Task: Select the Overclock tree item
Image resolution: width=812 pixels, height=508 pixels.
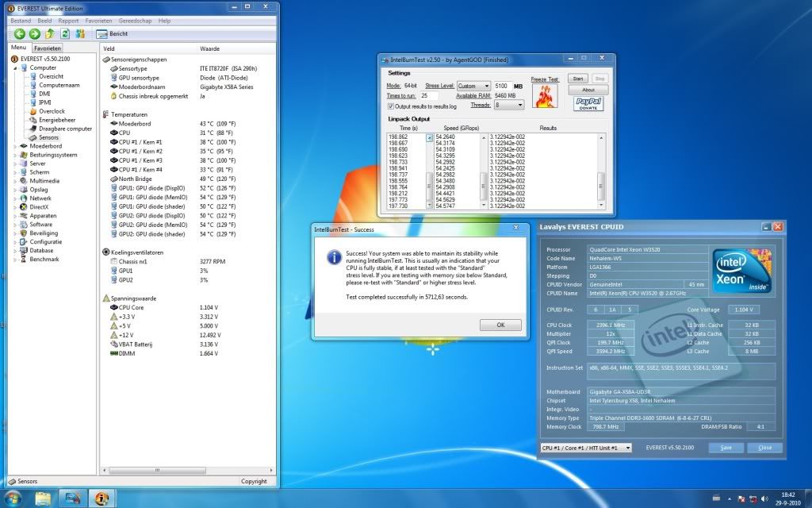Action: 52,111
